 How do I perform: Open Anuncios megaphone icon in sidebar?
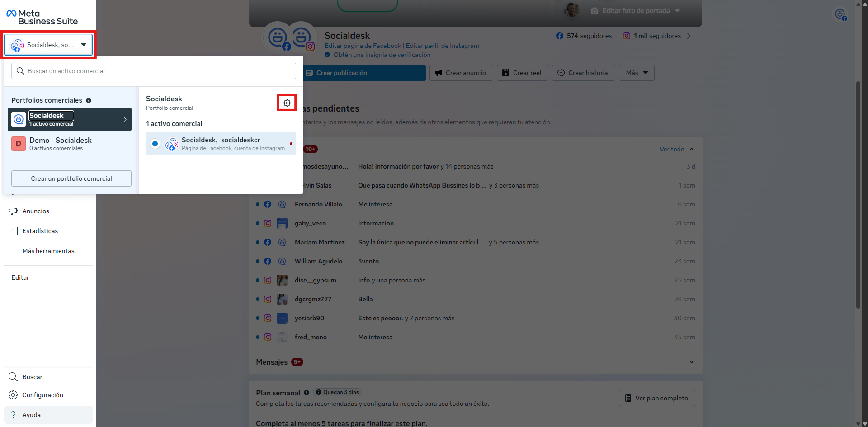point(13,211)
